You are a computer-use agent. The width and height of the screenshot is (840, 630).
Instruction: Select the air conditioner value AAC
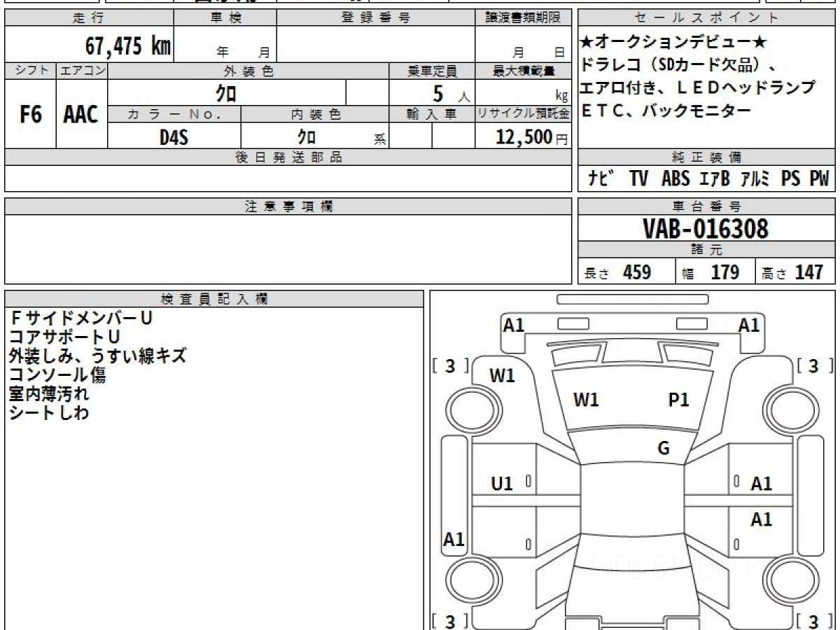[x=81, y=115]
